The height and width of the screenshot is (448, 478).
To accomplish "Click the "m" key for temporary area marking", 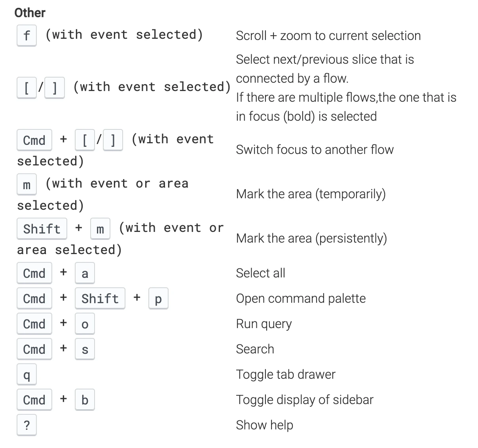I will point(27,184).
